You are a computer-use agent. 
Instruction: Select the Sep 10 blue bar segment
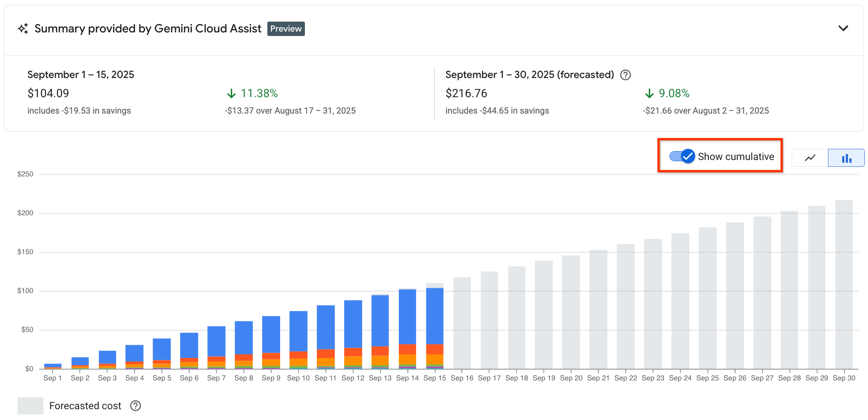click(x=298, y=331)
